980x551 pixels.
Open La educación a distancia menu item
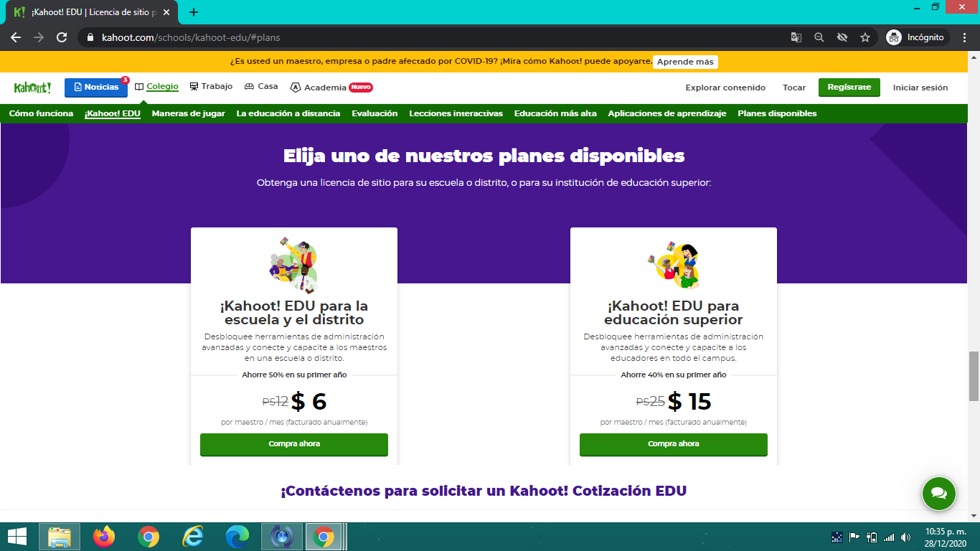tap(288, 113)
